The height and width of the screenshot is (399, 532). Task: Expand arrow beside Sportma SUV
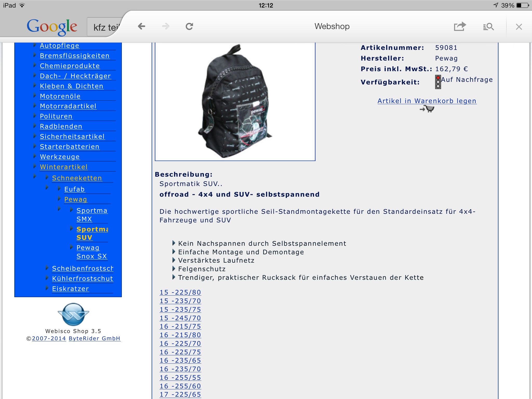[71, 229]
